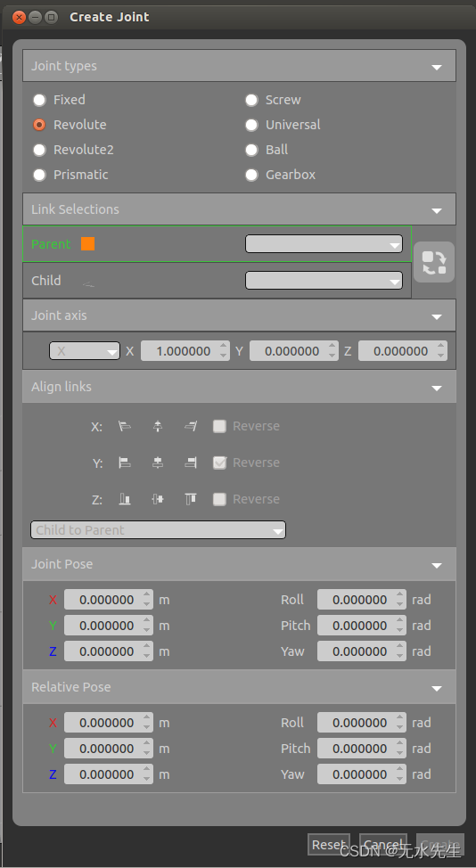Collapse the Relative Pose section header
This screenshot has height=868, width=476.
[x=239, y=687]
